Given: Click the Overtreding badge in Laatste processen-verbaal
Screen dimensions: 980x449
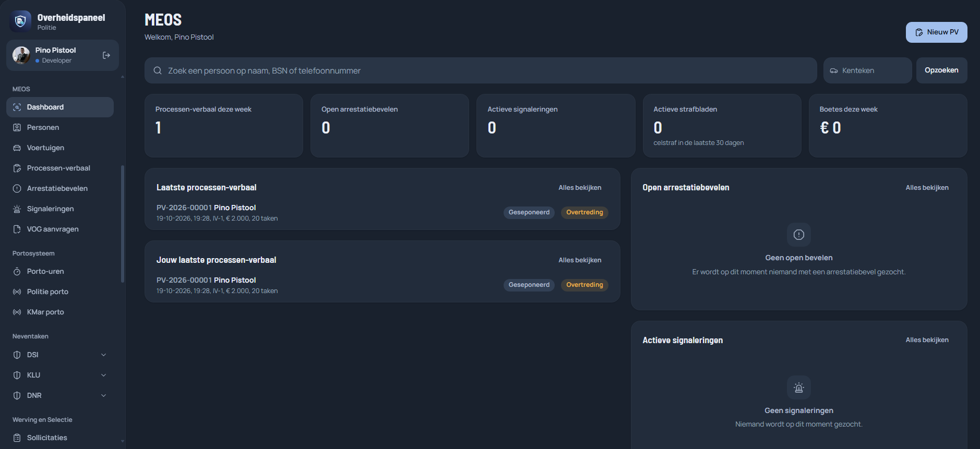Looking at the screenshot, I should (584, 212).
